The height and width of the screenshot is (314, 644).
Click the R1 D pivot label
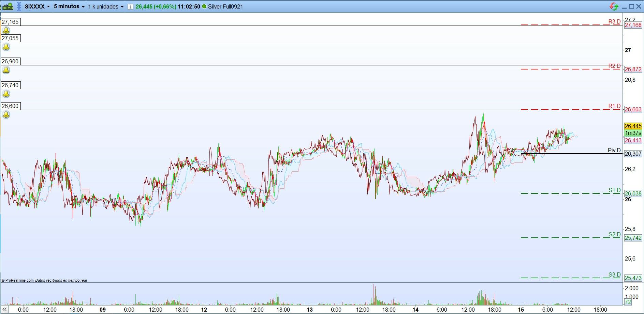614,106
